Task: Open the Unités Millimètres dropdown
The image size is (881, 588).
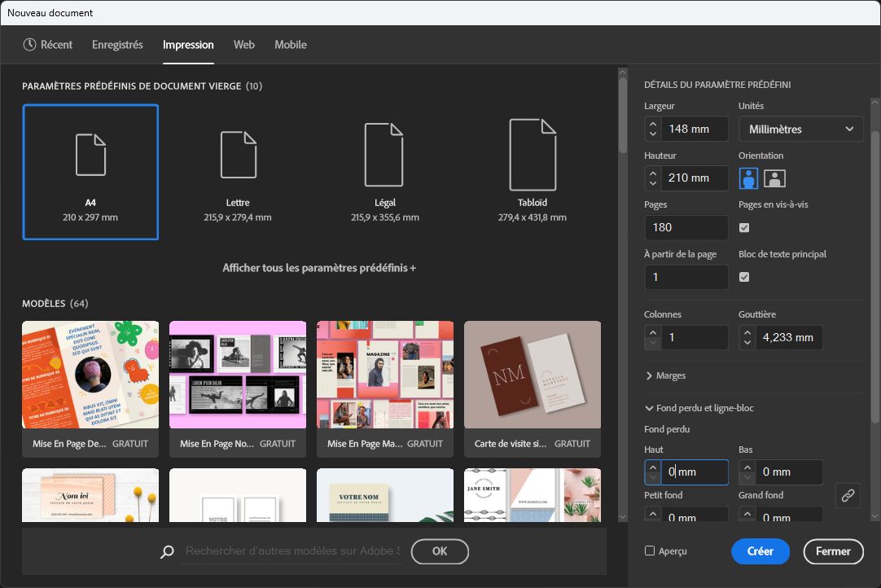Action: point(800,129)
